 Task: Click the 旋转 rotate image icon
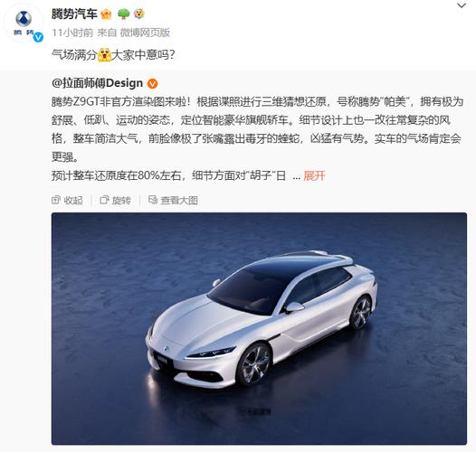(x=104, y=200)
